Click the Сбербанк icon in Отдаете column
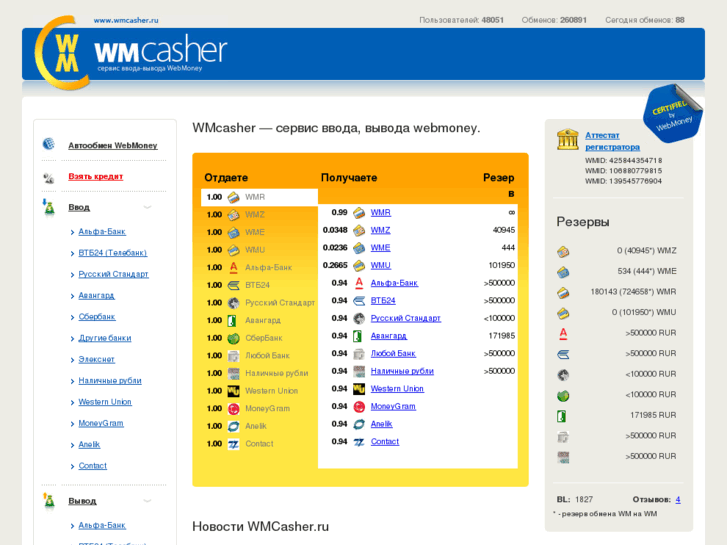727x545 pixels. click(233, 338)
